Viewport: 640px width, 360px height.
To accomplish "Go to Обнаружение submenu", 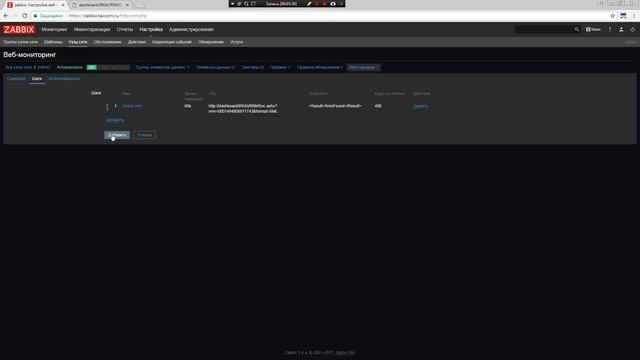I will coord(211,42).
